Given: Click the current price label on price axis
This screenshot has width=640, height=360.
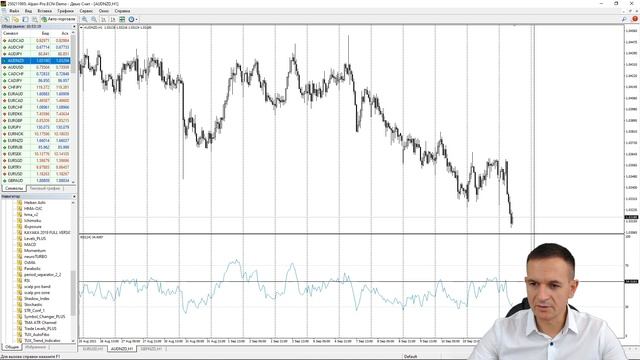Looking at the screenshot, I should (631, 217).
